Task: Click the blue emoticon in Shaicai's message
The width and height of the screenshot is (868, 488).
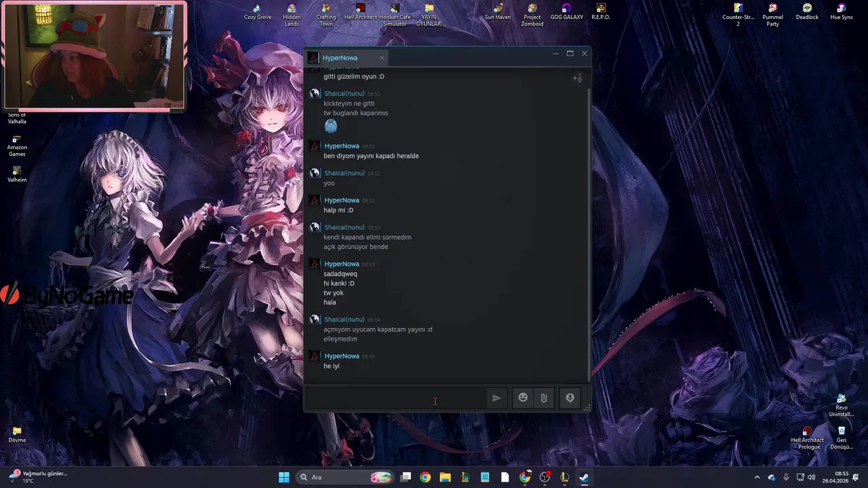Action: click(331, 126)
